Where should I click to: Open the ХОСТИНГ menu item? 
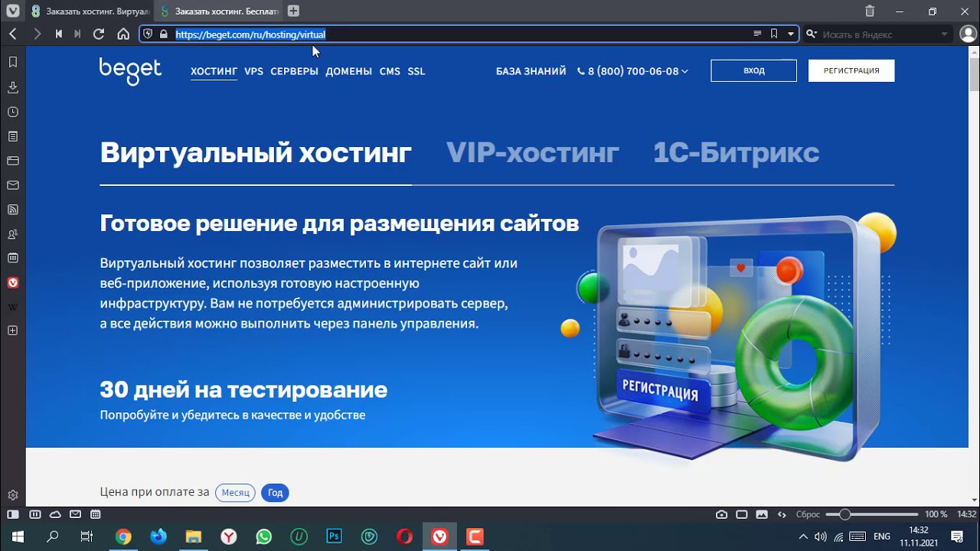pyautogui.click(x=214, y=71)
